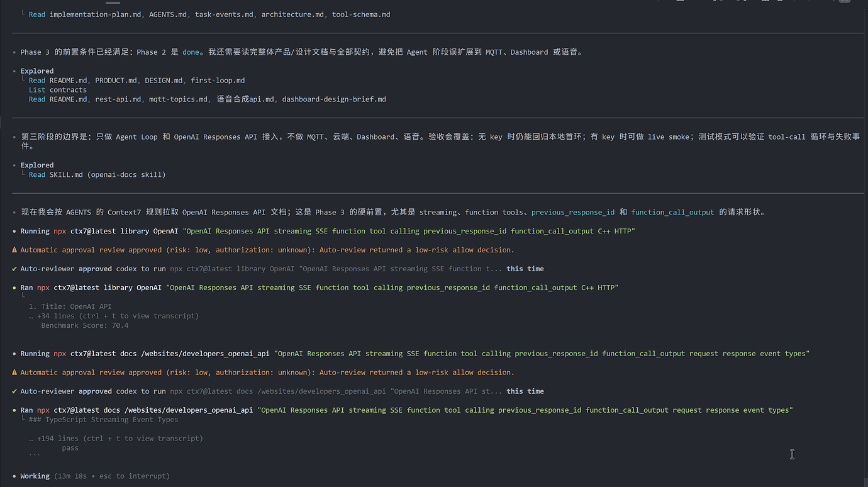868x487 pixels.
Task: Click the PRODUCT.md file name
Action: click(116, 81)
